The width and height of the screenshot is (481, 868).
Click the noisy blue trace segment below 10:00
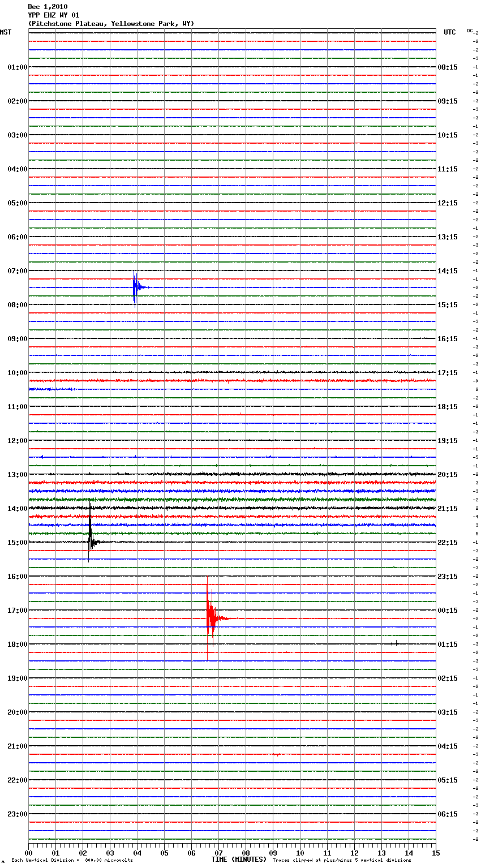point(52,389)
